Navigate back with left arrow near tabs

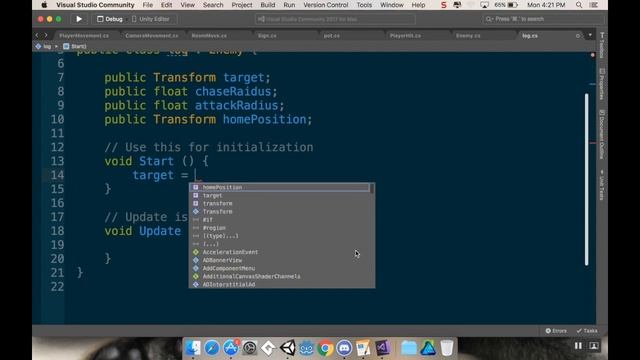(37, 36)
